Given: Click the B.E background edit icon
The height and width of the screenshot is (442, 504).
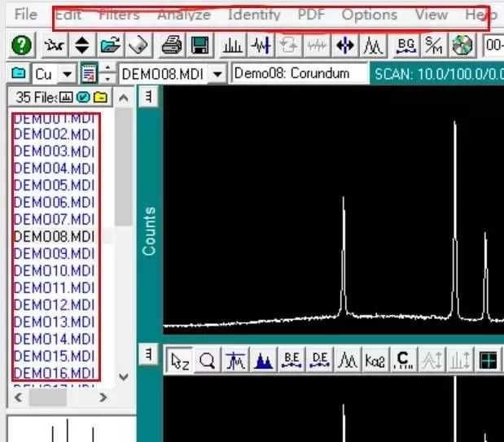Looking at the screenshot, I should click(291, 361).
